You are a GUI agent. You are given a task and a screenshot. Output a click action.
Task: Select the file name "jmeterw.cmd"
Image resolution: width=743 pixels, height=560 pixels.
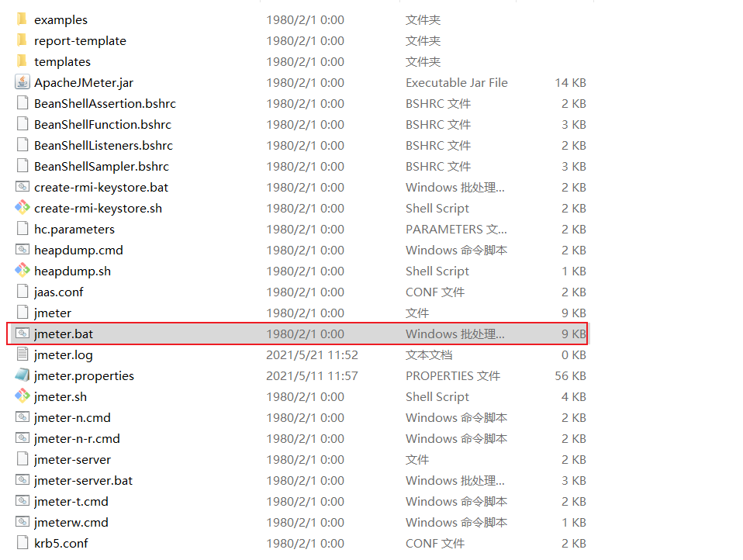(71, 522)
